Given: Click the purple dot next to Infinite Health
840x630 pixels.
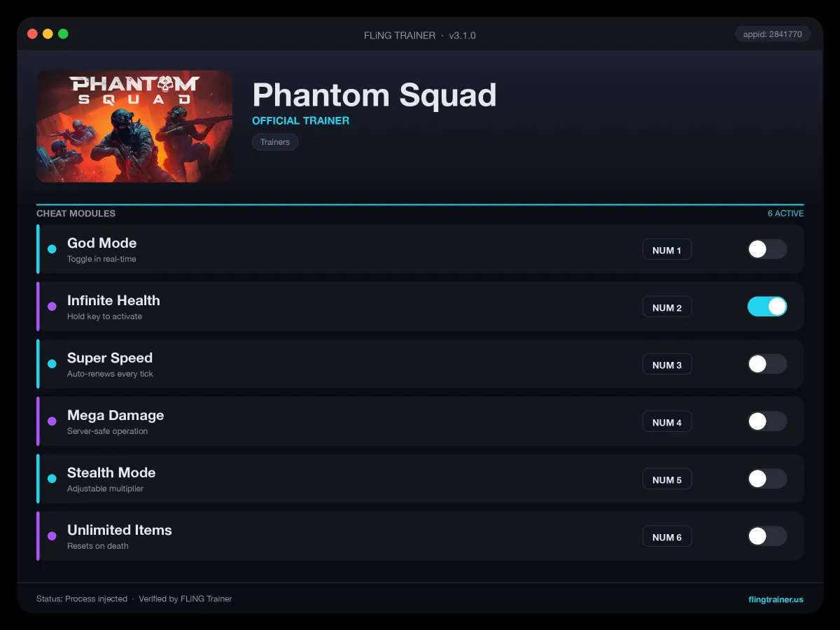Looking at the screenshot, I should (x=52, y=307).
